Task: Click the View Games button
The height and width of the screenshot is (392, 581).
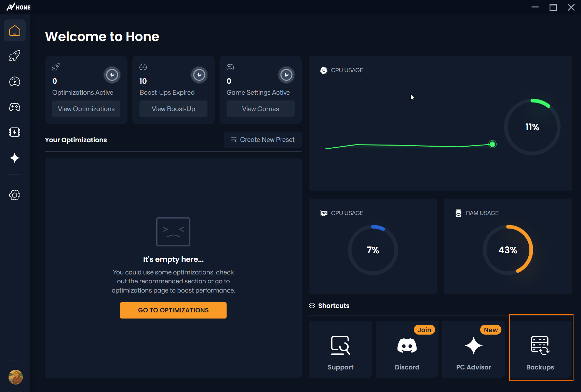Action: click(x=260, y=109)
